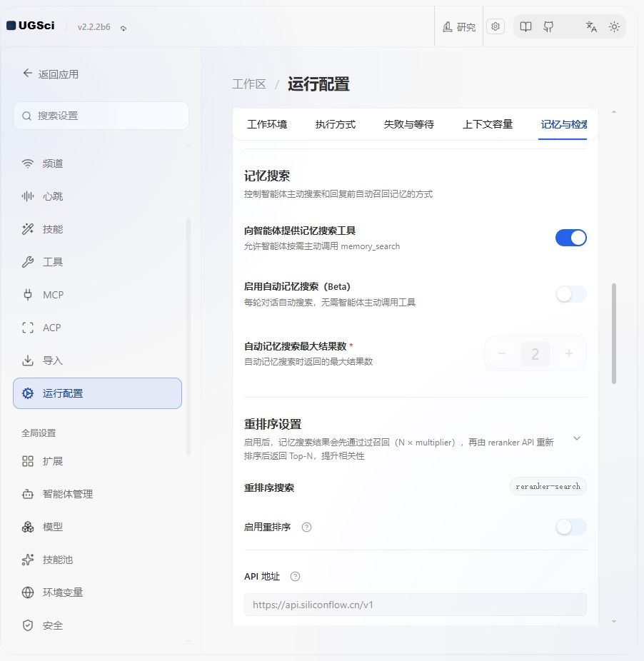Focus the 搜索设置 search field

[x=101, y=116]
